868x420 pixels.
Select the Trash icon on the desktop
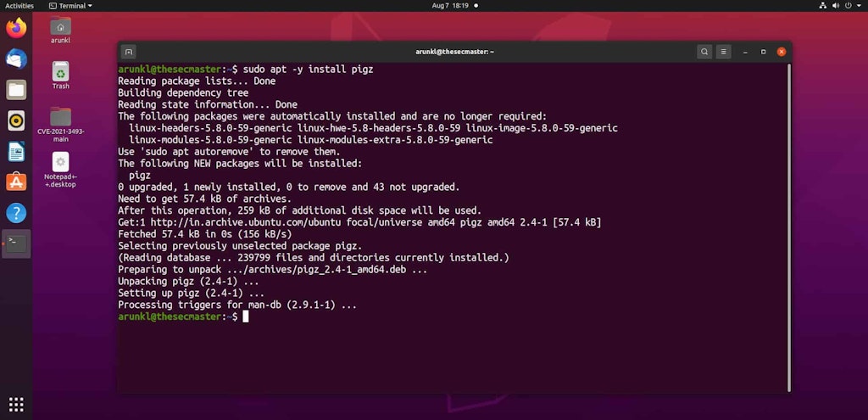click(x=60, y=76)
